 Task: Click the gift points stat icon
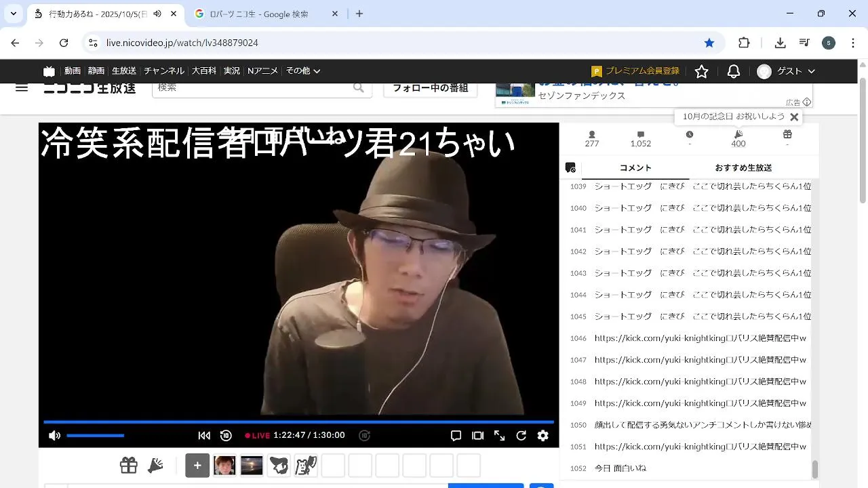787,135
